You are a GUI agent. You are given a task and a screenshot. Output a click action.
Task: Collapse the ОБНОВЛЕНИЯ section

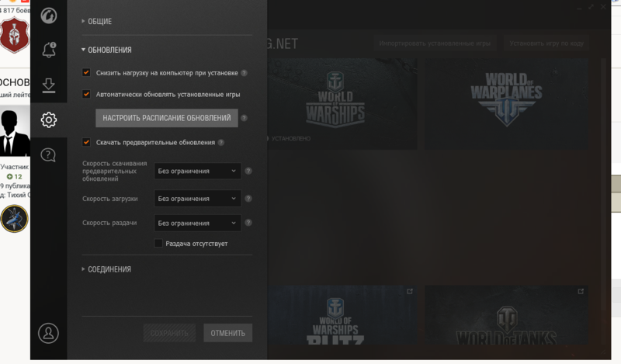pyautogui.click(x=106, y=50)
